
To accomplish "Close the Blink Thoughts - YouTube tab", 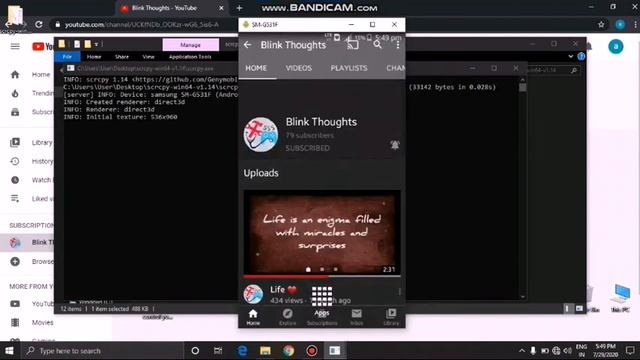I will [221, 8].
